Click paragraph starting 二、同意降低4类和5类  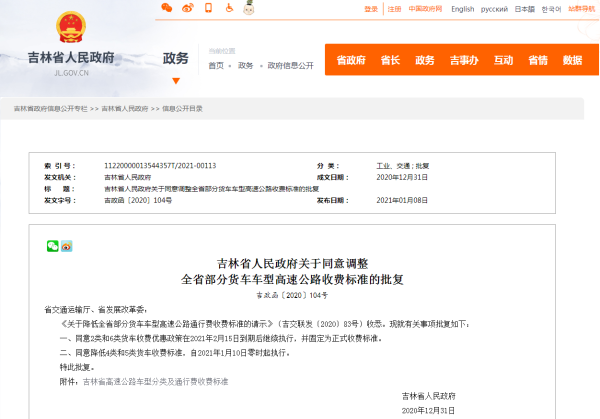[174, 353]
